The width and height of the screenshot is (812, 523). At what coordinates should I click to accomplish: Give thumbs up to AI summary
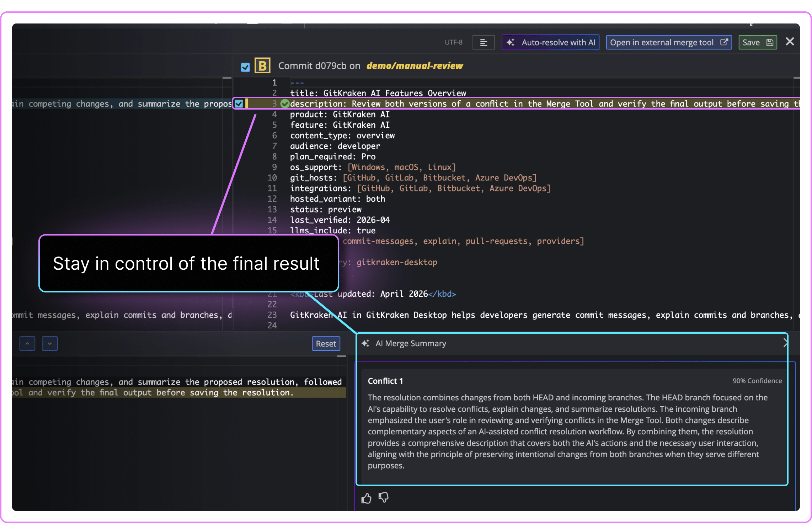(x=366, y=498)
